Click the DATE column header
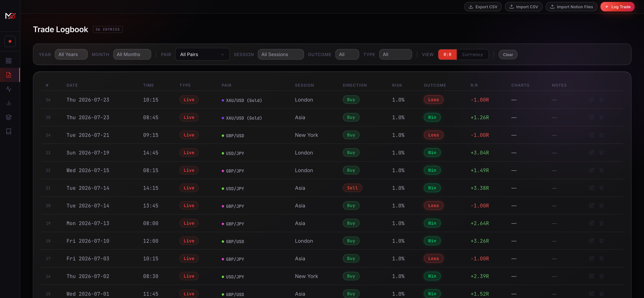Viewport: 644px width, 298px height. [x=72, y=85]
